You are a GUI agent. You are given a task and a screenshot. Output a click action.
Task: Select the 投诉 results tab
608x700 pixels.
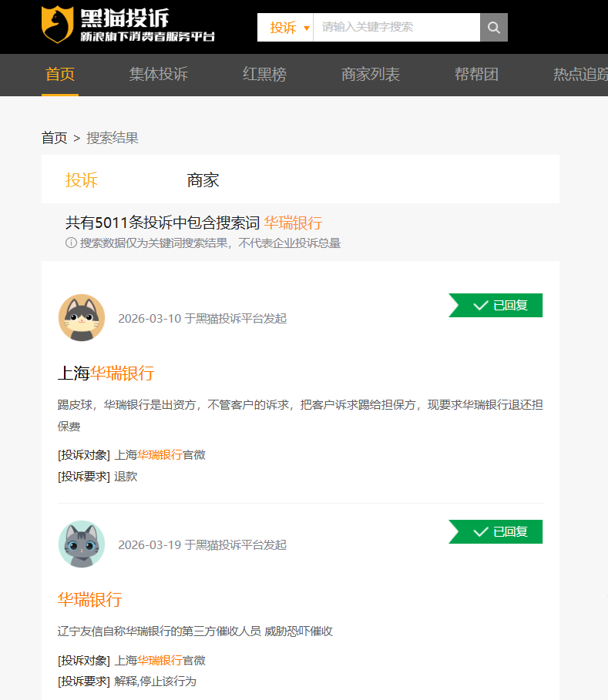pos(82,180)
